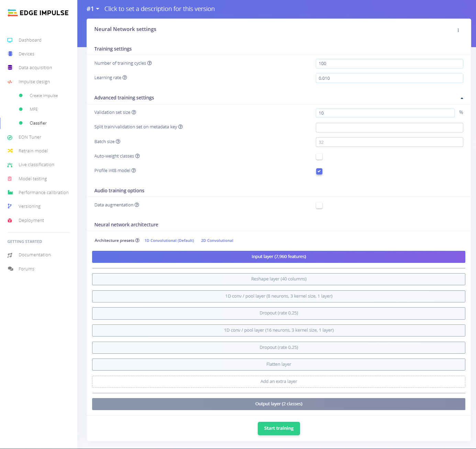Screen dimensions: 476x449
Task: Click the Impulse design pulse icon
Action: pos(10,82)
